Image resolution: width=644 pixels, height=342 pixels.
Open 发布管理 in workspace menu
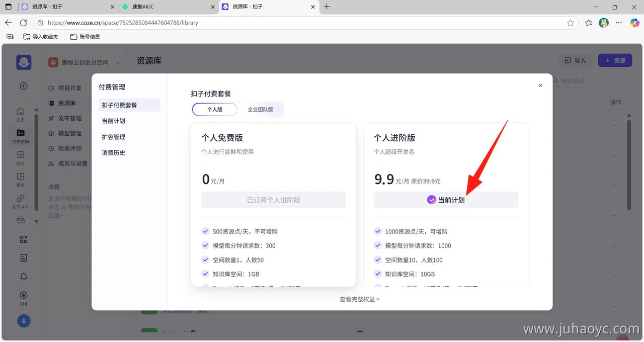click(70, 118)
